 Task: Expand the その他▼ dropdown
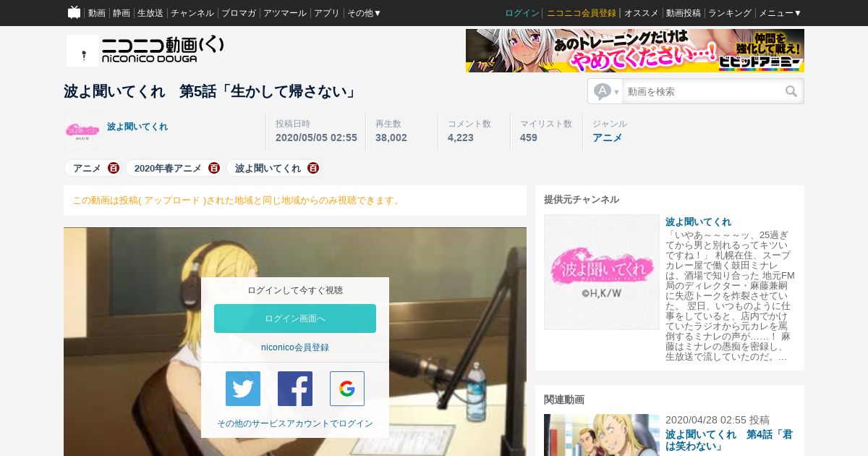[365, 13]
